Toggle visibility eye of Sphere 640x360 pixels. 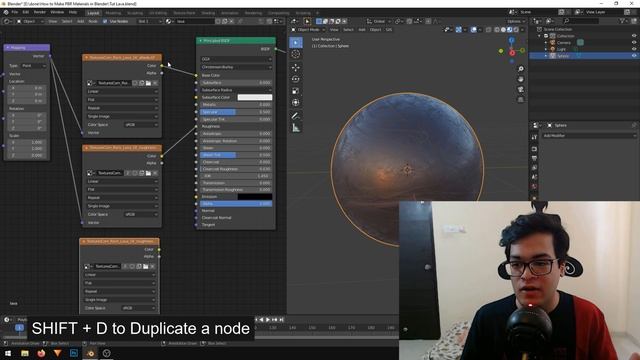click(x=634, y=56)
